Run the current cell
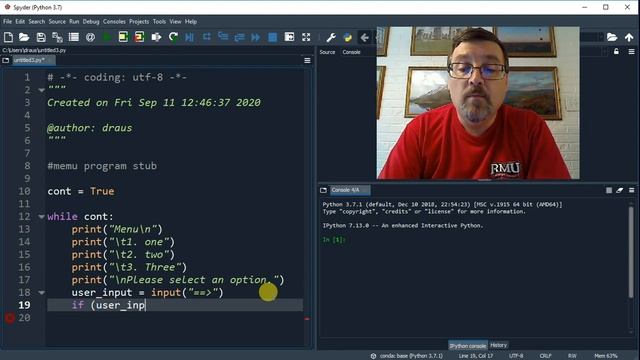 (x=123, y=37)
